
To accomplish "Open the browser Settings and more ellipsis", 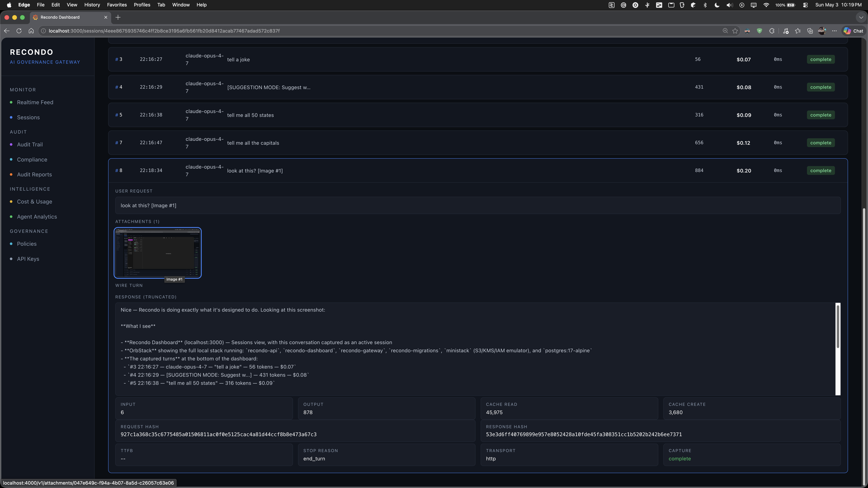I will [x=834, y=31].
